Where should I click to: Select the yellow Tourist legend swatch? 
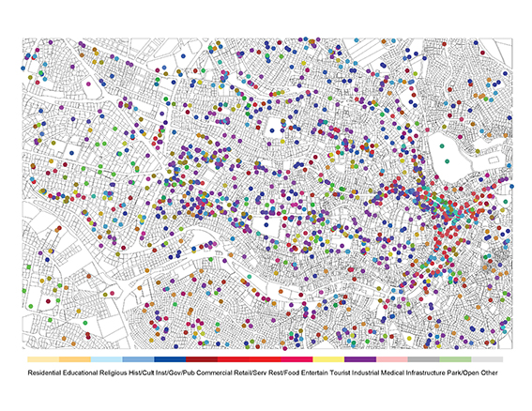tap(328, 359)
